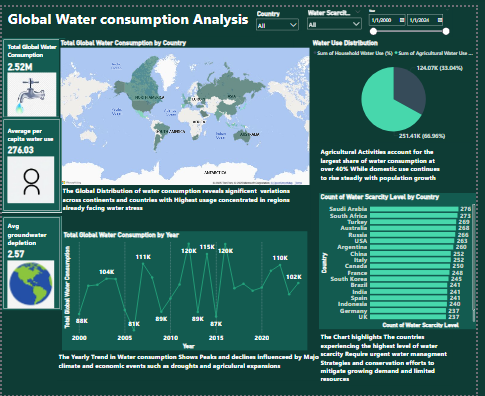
Task: Click the water faucet image
Action: coord(32,94)
